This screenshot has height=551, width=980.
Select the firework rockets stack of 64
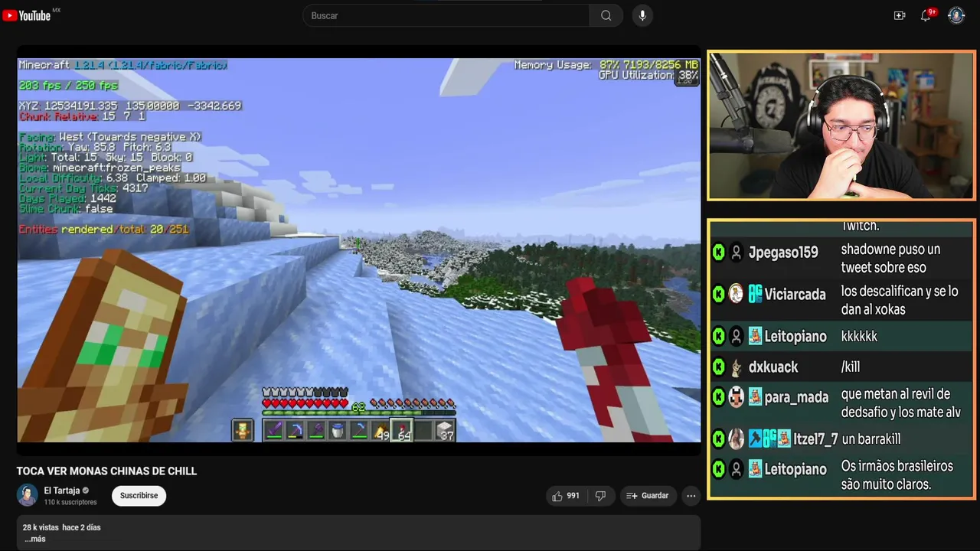coord(402,431)
